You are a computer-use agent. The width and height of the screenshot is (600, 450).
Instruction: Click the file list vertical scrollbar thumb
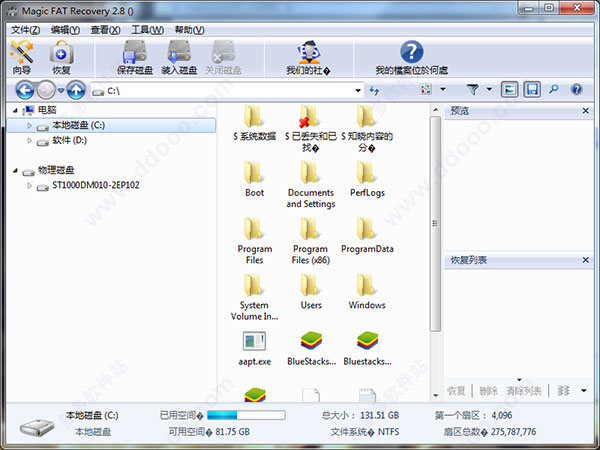tap(435, 223)
